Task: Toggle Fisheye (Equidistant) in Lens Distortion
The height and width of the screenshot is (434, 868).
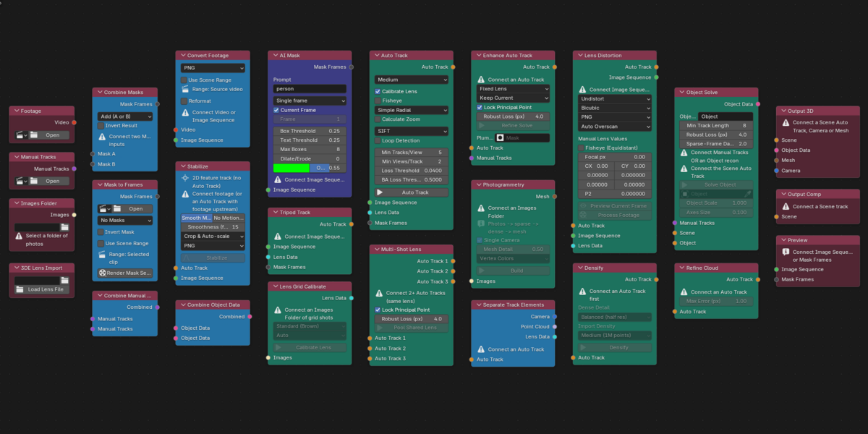Action: pos(581,148)
